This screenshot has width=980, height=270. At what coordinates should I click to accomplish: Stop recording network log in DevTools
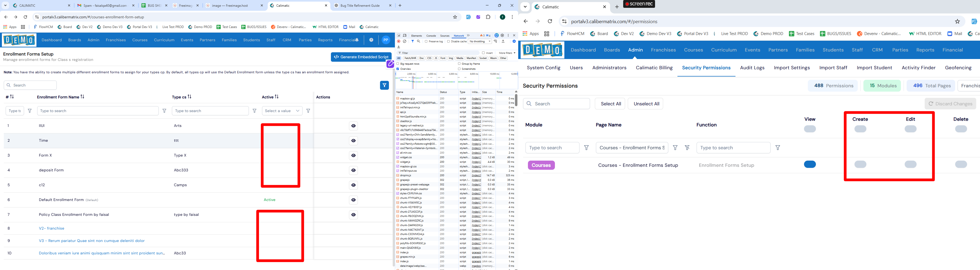(x=399, y=41)
